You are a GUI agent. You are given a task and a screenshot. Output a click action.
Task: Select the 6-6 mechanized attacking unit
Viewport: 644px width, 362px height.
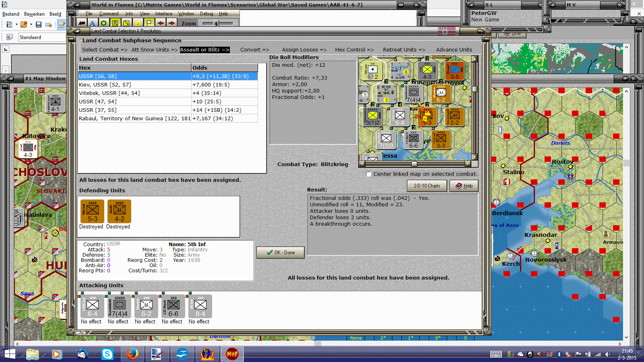[173, 306]
